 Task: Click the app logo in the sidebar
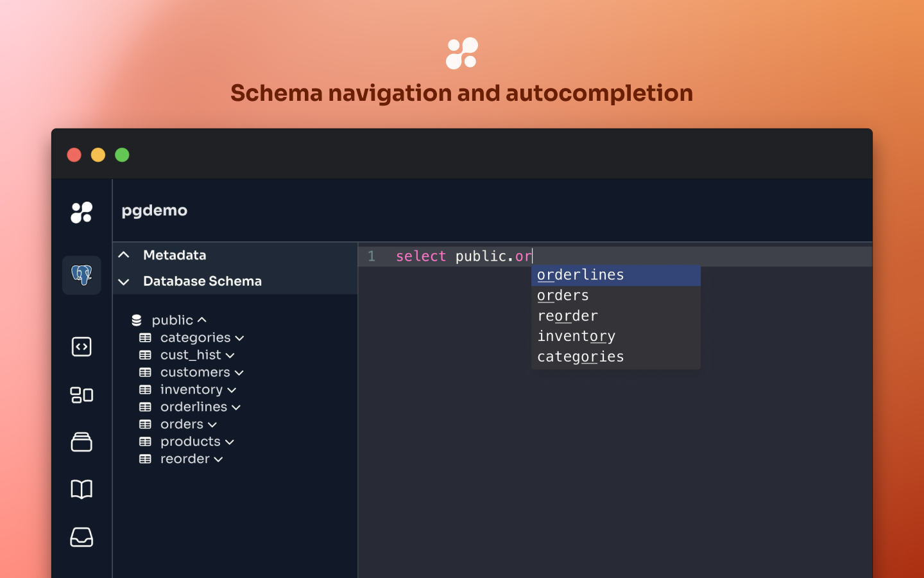point(81,212)
